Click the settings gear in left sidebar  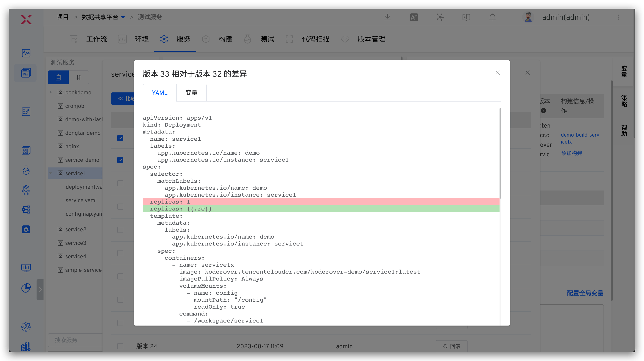pos(26,326)
